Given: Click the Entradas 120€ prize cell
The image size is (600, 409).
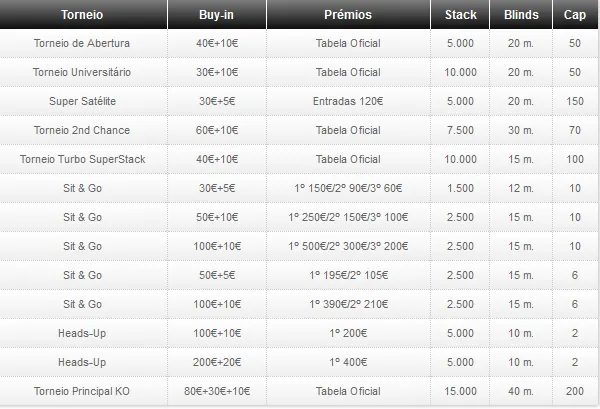Looking at the screenshot, I should [348, 102].
